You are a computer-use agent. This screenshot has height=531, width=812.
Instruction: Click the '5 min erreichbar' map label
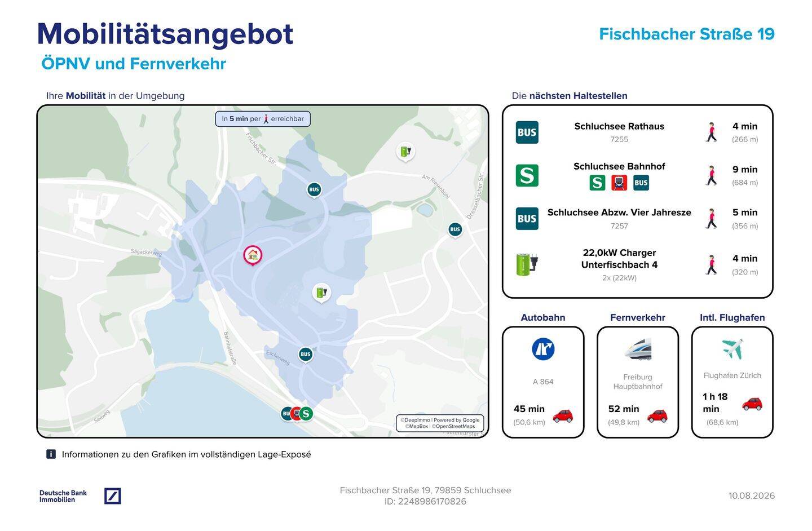tap(263, 119)
